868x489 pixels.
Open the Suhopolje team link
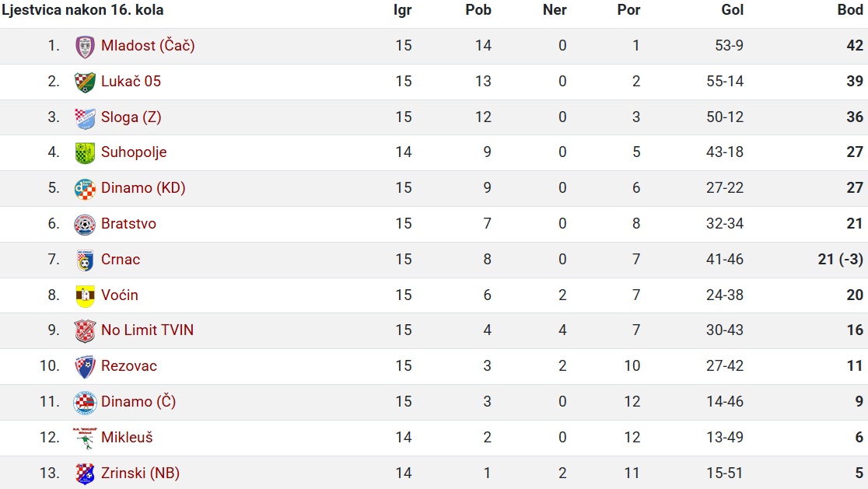[134, 152]
